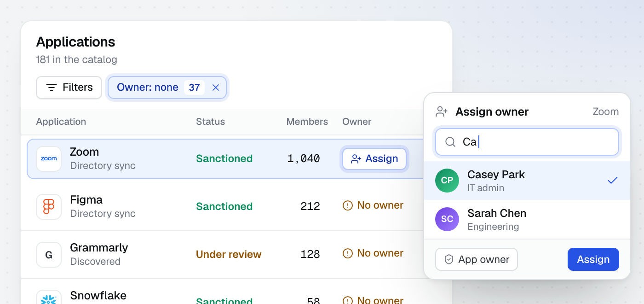Image resolution: width=644 pixels, height=304 pixels.
Task: Click the blue Assign button in popup
Action: click(x=593, y=259)
